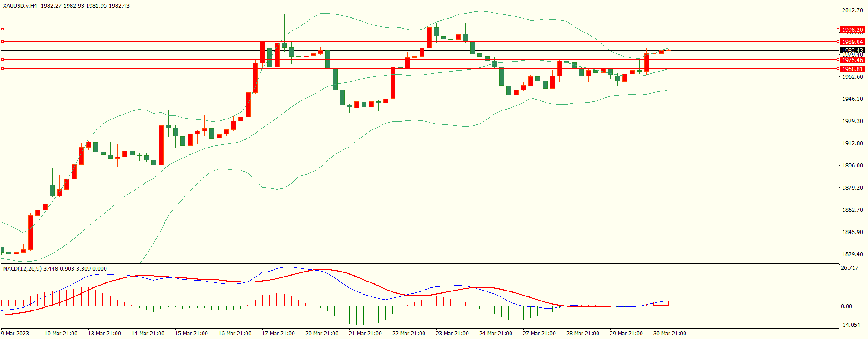Screen dimensions: 868x339
Task: Click the 16 Mar 21:00 time label
Action: pos(235,334)
